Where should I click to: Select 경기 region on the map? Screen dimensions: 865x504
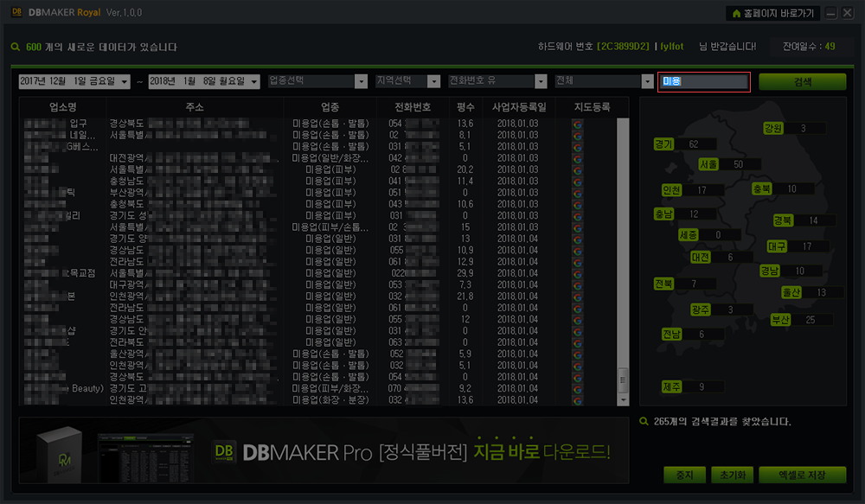point(663,144)
